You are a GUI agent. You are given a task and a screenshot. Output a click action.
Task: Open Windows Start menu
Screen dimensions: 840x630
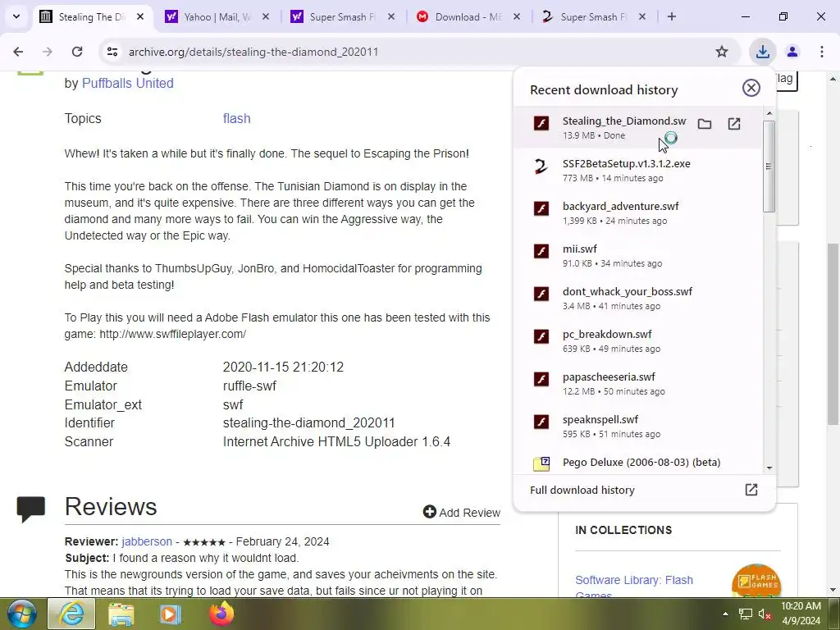(22, 614)
